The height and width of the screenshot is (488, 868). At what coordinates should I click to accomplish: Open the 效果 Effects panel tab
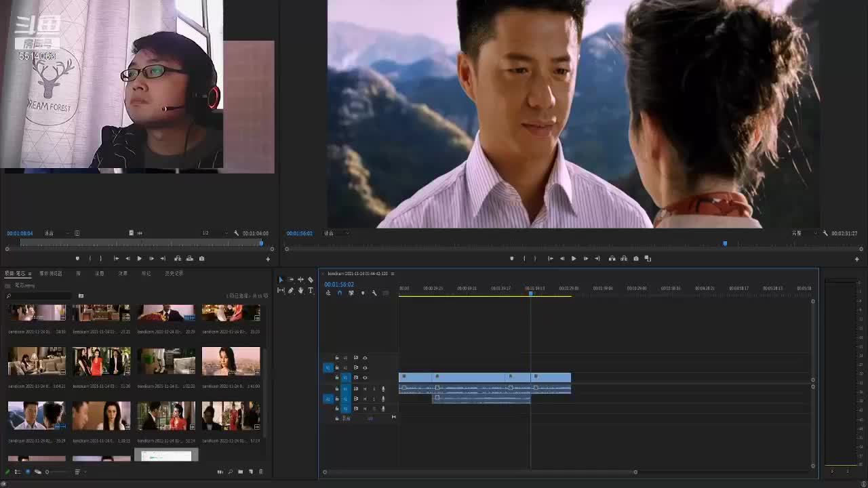[123, 274]
